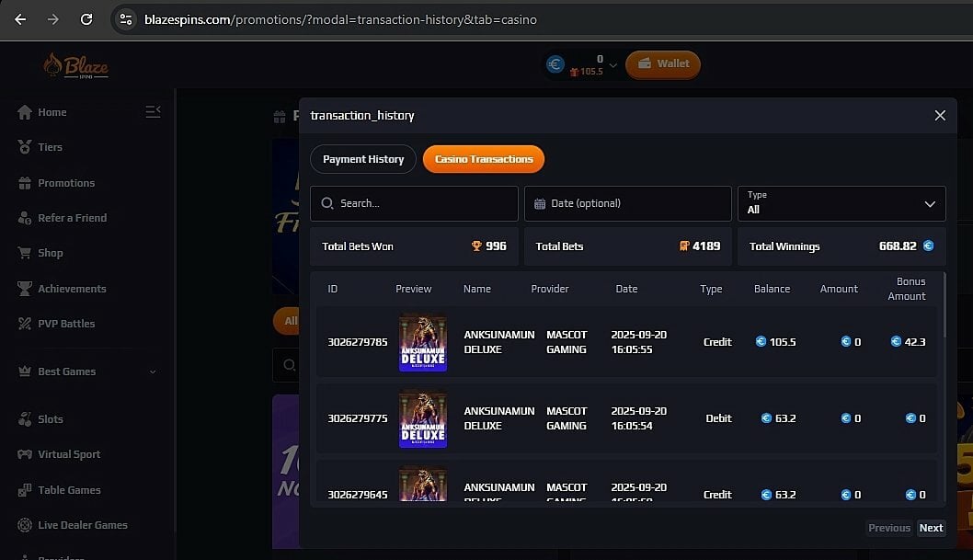The image size is (973, 560).
Task: Open Shop in sidebar
Action: [51, 253]
